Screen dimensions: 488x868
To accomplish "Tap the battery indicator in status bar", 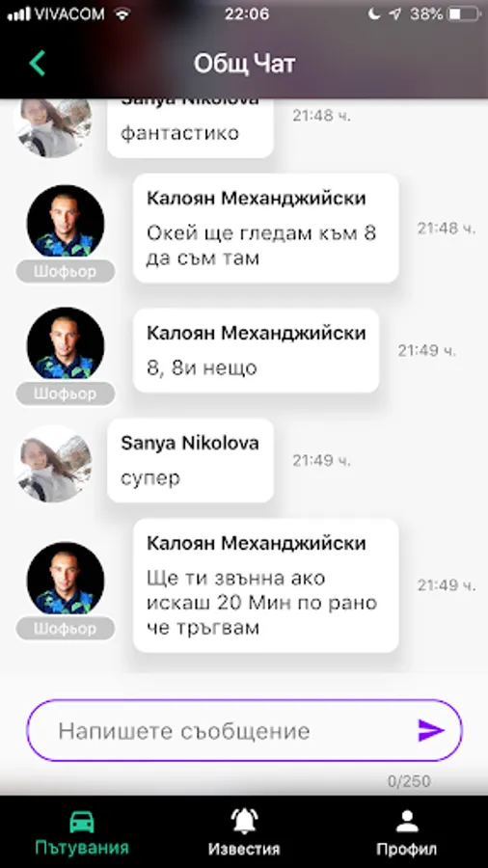I will coord(464,14).
